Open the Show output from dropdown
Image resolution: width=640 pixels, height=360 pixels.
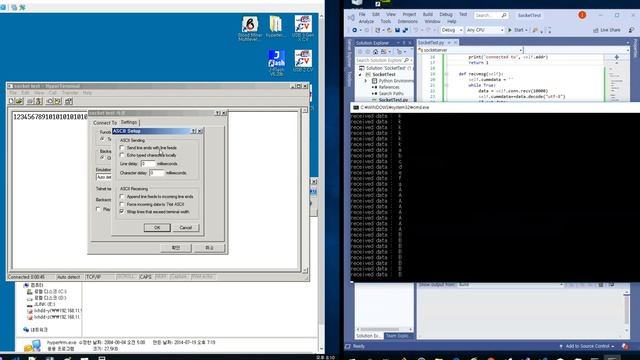(x=511, y=284)
